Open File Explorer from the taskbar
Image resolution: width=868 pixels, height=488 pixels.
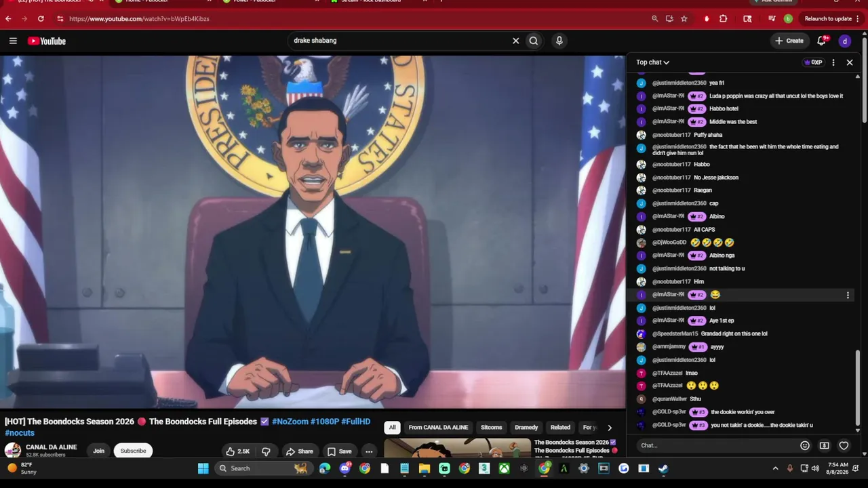point(425,468)
